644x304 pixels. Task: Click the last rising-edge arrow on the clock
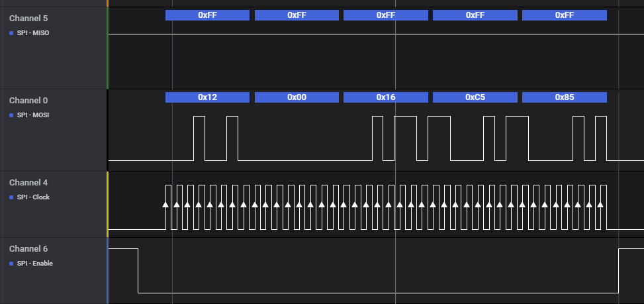coord(600,204)
